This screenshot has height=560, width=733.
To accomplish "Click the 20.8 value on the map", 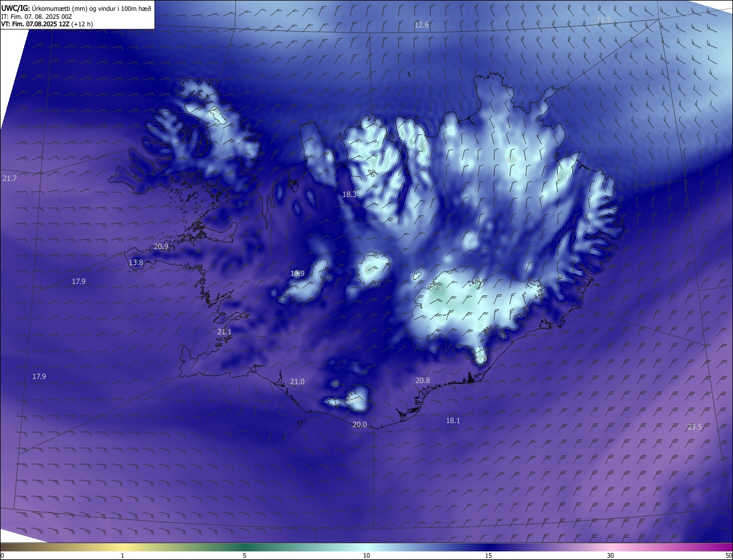I will click(x=423, y=381).
